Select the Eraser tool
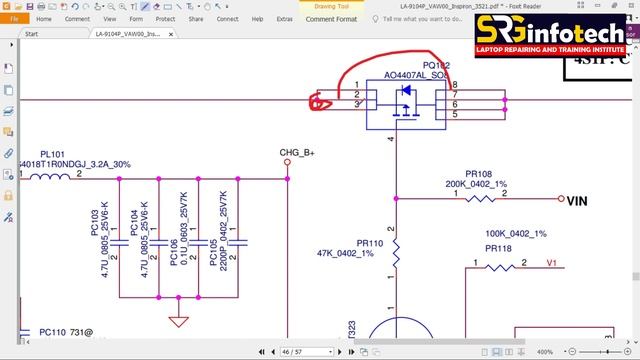Viewport: 640px width, 360px height. click(x=156, y=7)
